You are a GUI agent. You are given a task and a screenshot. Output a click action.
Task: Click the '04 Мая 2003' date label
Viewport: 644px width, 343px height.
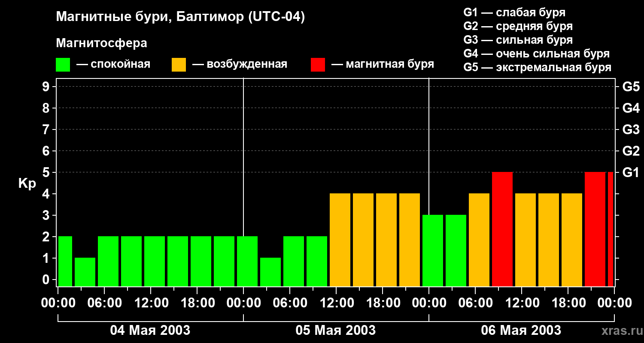tap(150, 331)
